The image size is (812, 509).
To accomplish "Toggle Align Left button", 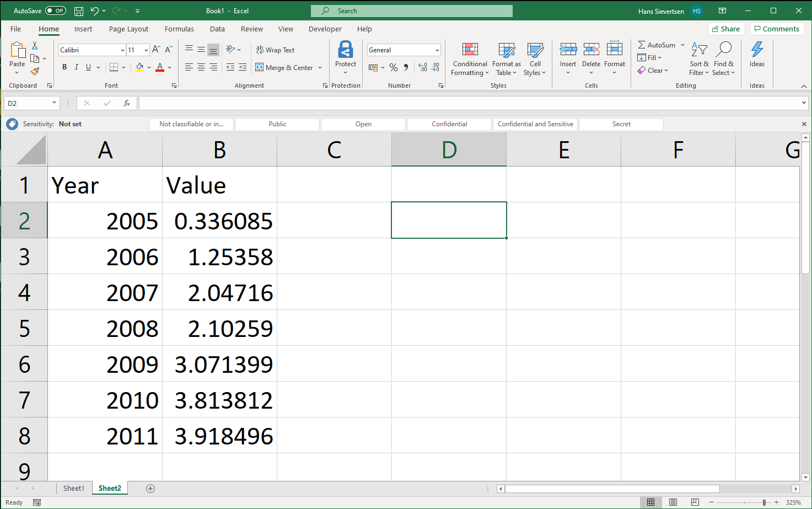I will (x=189, y=67).
